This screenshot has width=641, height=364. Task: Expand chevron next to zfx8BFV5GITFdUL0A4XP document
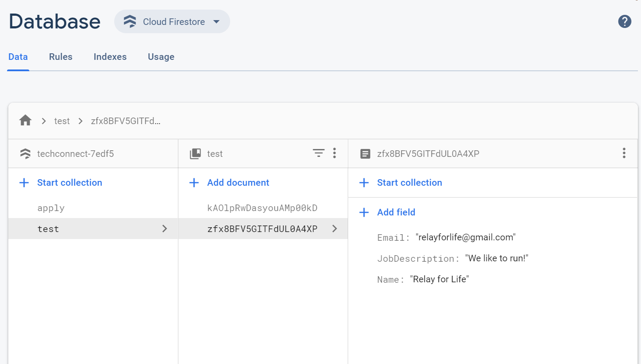click(x=334, y=229)
